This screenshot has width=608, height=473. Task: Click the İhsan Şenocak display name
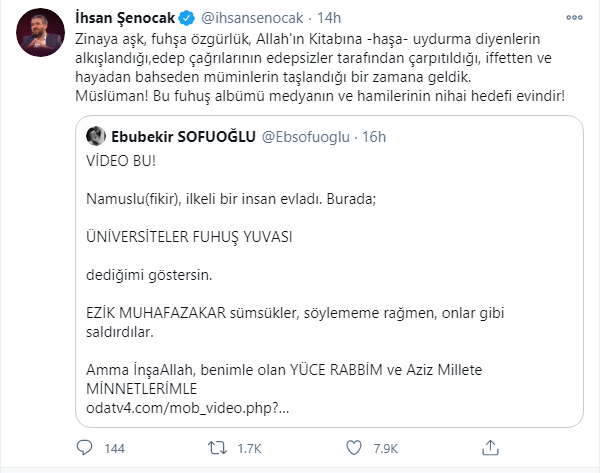click(125, 18)
